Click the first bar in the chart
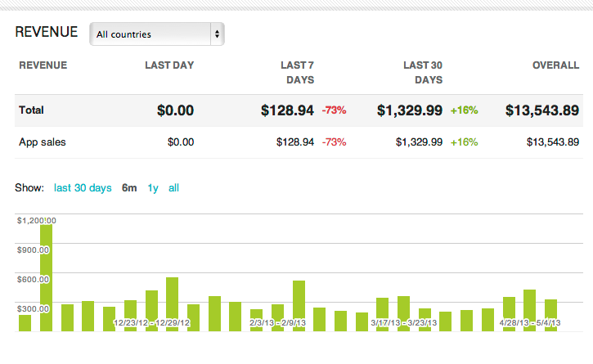Screen dimensions: 593x364 25,322
